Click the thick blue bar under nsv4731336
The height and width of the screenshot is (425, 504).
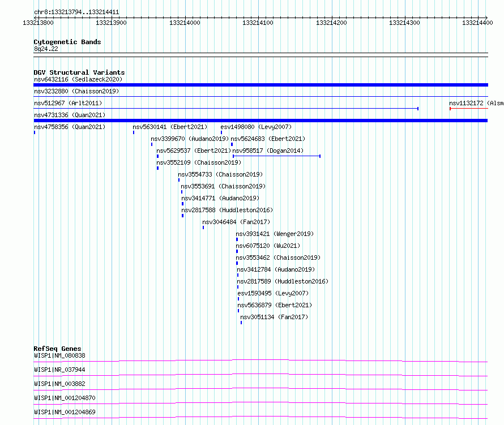260,121
